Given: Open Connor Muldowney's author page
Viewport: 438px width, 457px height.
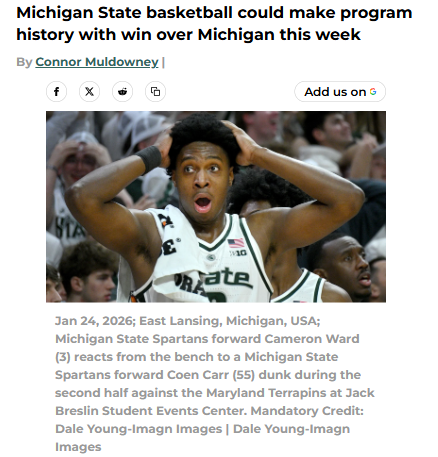Looking at the screenshot, I should pyautogui.click(x=97, y=62).
